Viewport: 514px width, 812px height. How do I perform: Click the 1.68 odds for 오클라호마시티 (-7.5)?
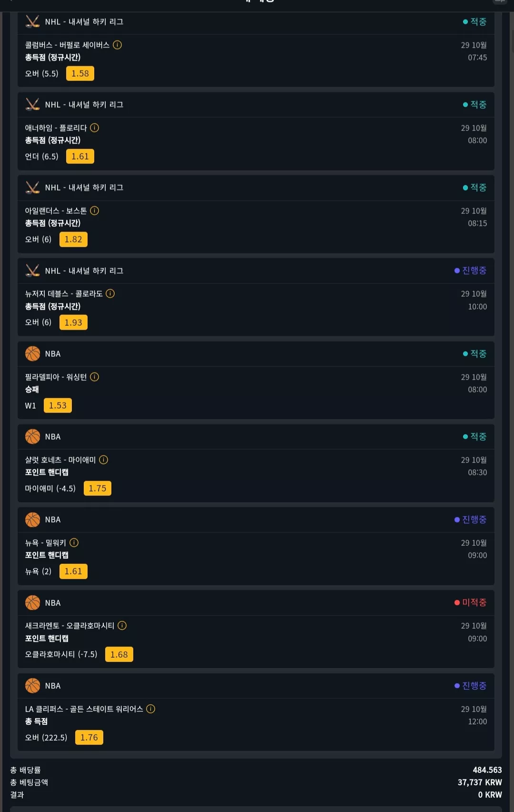coord(119,654)
